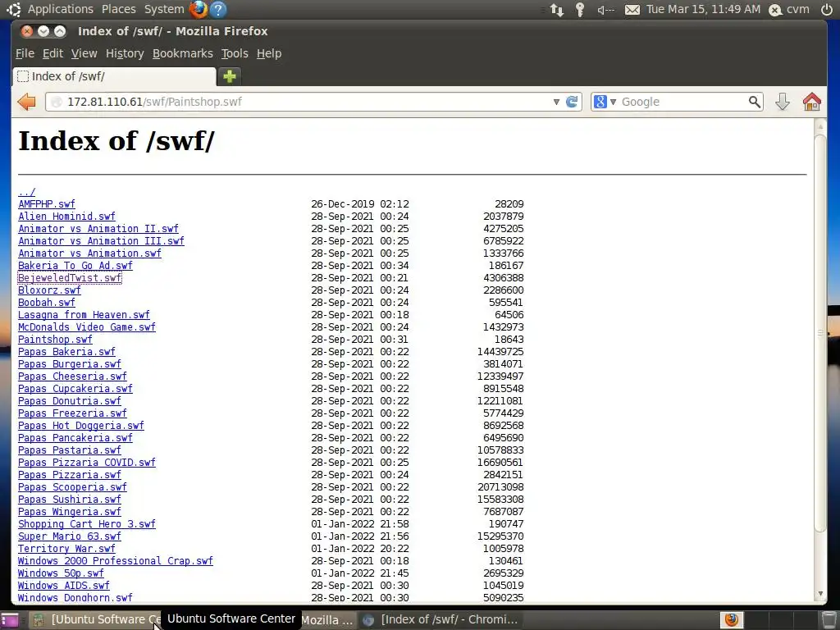The image size is (840, 630).
Task: Open the trash icon in bottom panel
Action: click(829, 620)
